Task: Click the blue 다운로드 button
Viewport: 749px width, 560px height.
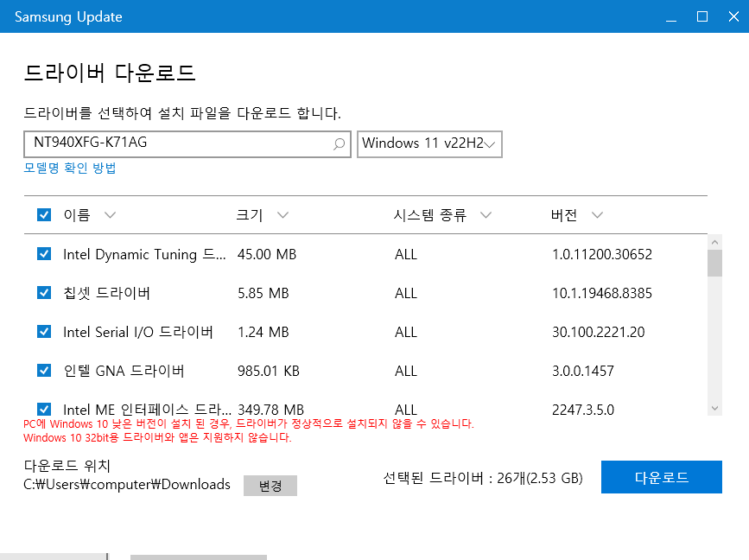Action: (x=662, y=477)
